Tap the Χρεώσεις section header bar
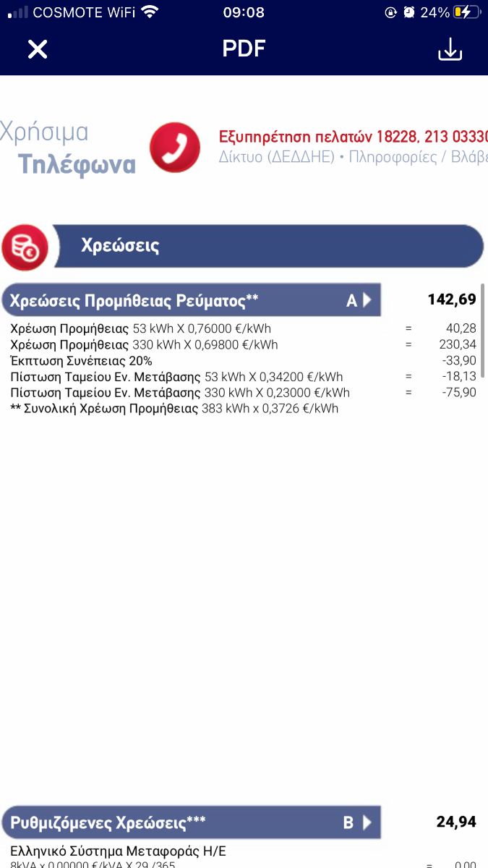Viewport: 488px width, 868px height. [x=269, y=245]
